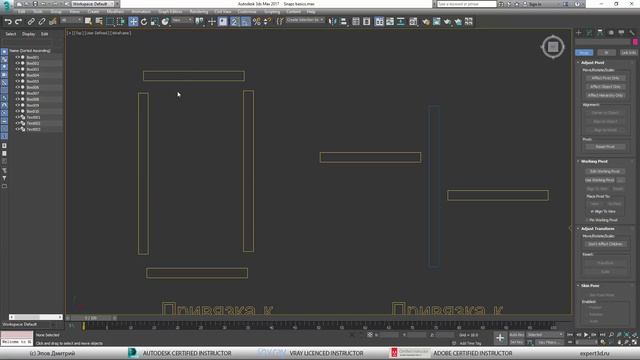Toggle visibility eye for Box005
This screenshot has width=640, height=360.
click(18, 81)
